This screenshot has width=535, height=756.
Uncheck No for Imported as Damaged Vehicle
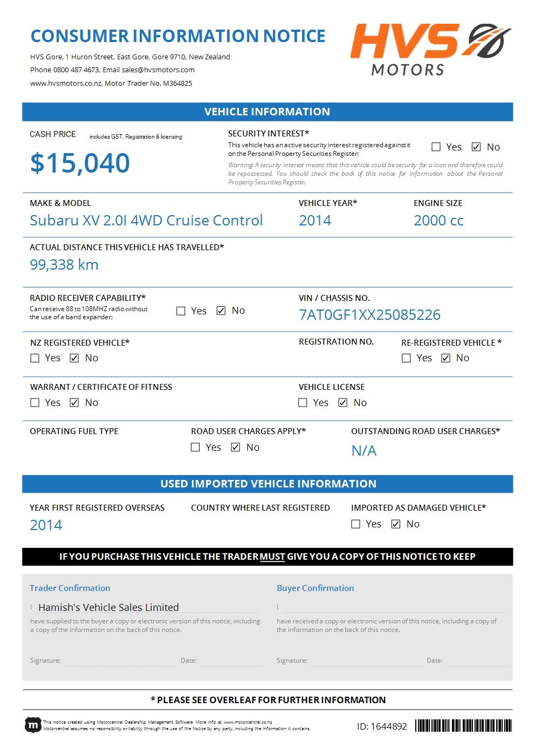(396, 524)
